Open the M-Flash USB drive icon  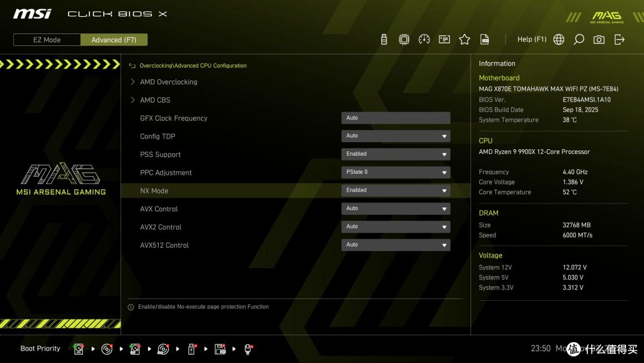pos(384,39)
